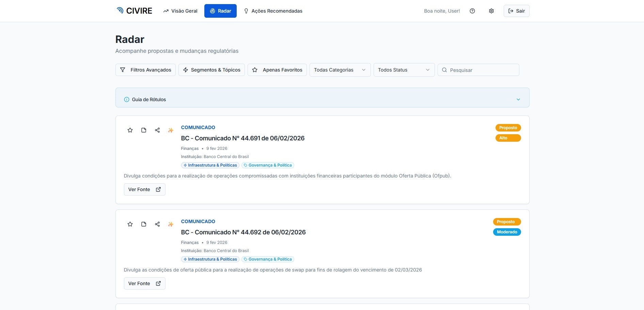The width and height of the screenshot is (644, 310).
Task: Click the Pesquisar search field
Action: pyautogui.click(x=478, y=70)
